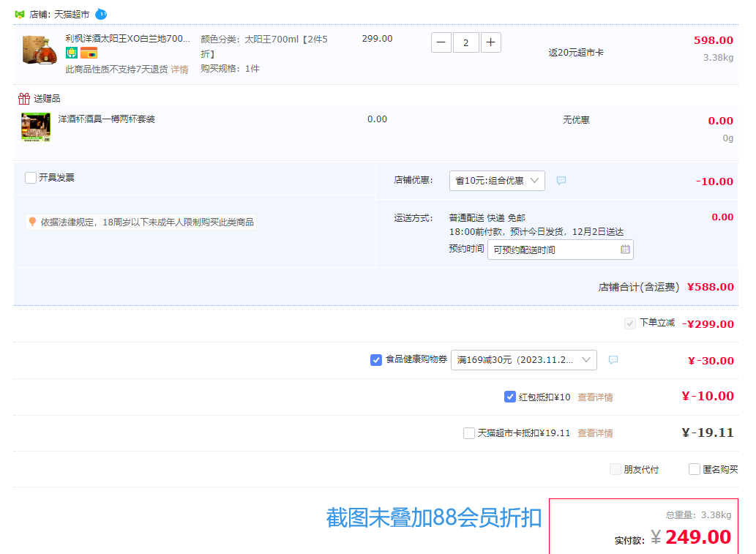The width and height of the screenshot is (756, 554).
Task: Enable the 天猫超市卡抵扣 checkbox
Action: pos(468,433)
